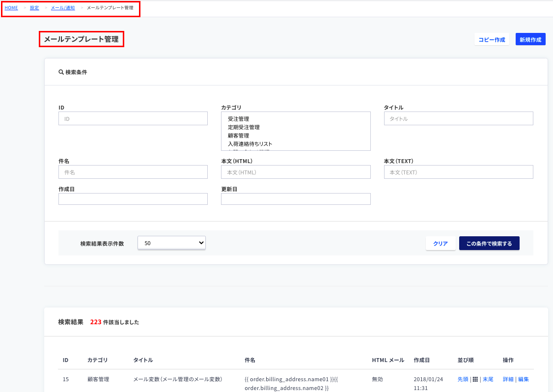The height and width of the screenshot is (392, 553).
Task: Open the 設定 breadcrumb link
Action: [x=34, y=8]
